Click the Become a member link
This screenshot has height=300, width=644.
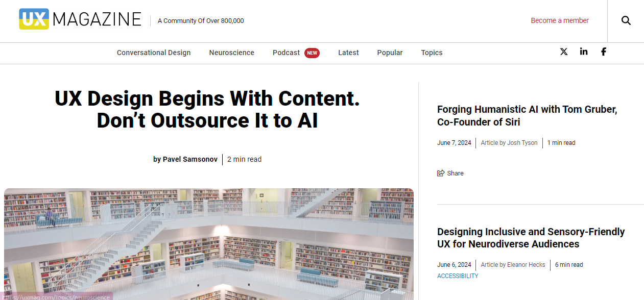coord(560,21)
